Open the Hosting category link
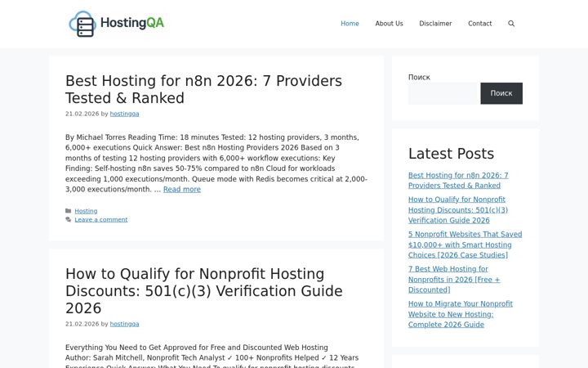 point(86,211)
